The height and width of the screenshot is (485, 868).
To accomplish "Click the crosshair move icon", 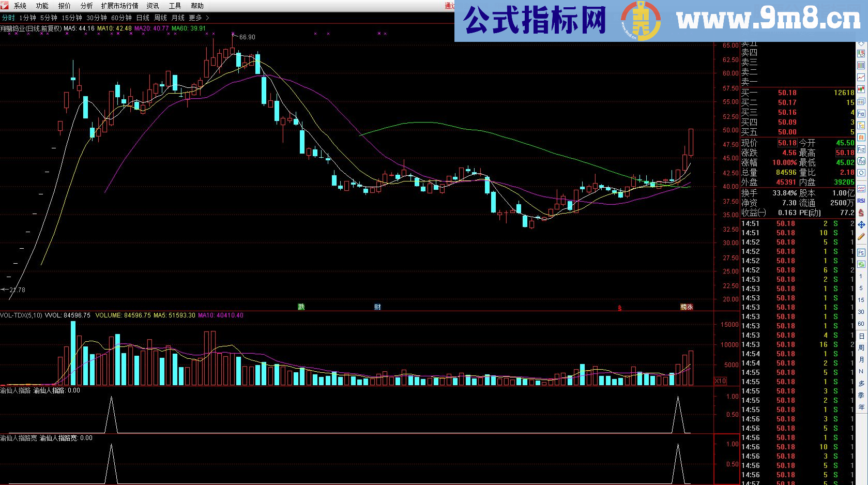I will tap(861, 224).
